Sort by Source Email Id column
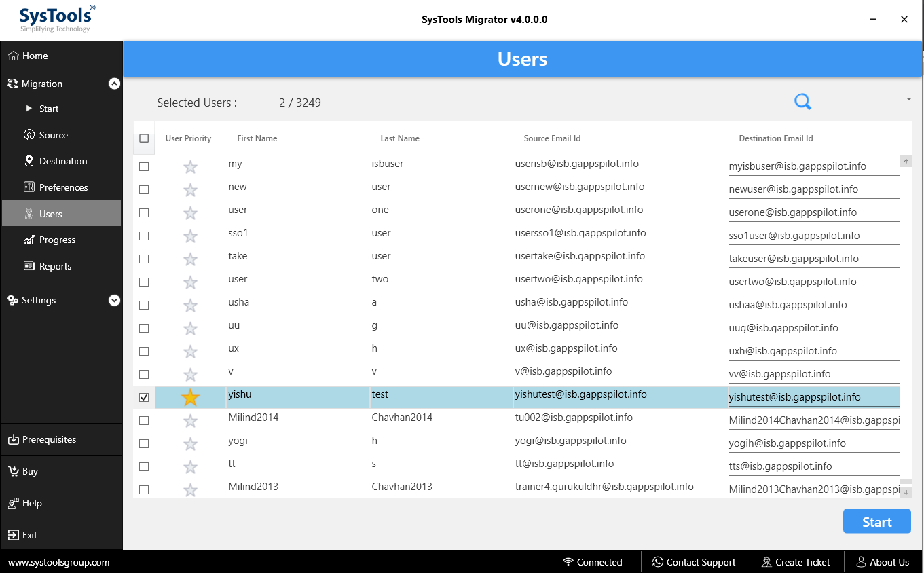The width and height of the screenshot is (924, 573). (552, 138)
